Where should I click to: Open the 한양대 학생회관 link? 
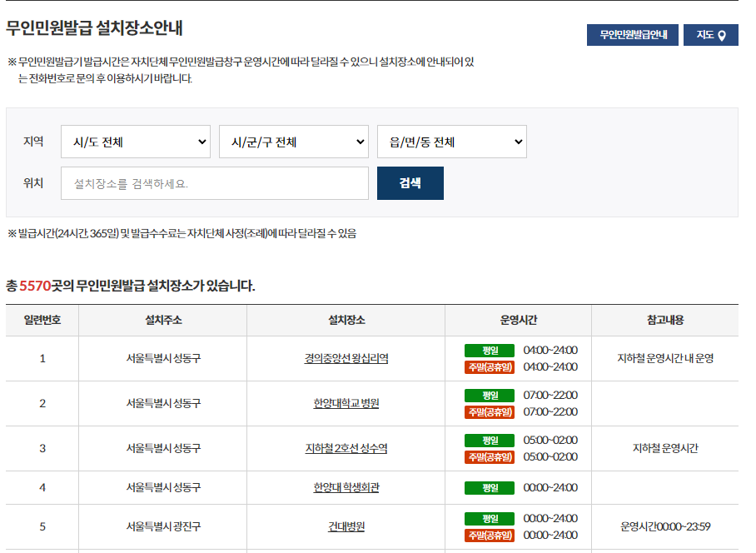(345, 486)
